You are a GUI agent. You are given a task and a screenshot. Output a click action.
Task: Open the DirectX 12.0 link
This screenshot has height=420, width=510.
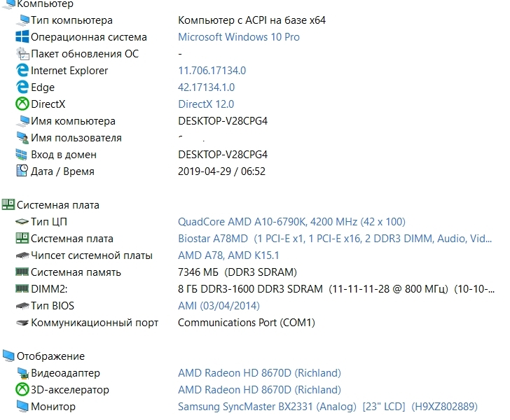pyautogui.click(x=206, y=104)
